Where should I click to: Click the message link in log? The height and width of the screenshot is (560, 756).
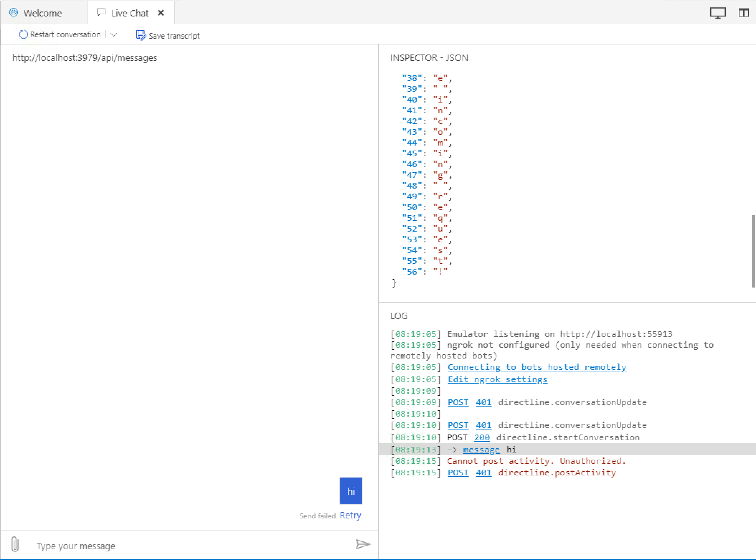pos(481,450)
